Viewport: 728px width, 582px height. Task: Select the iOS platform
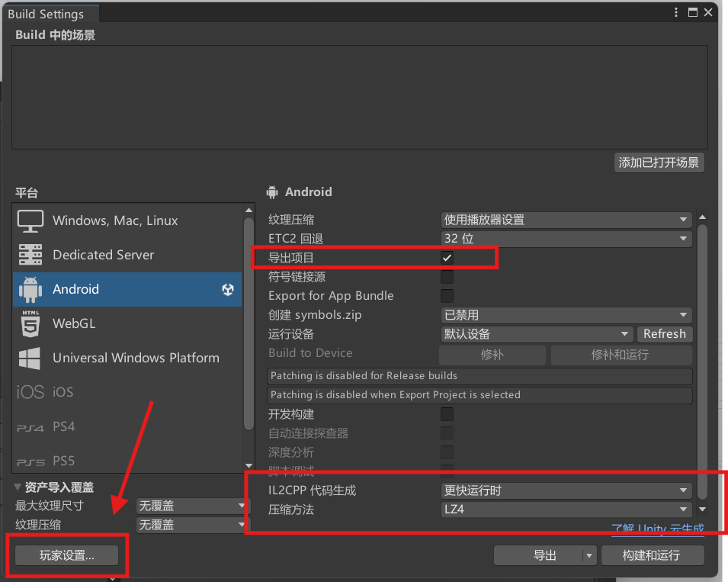point(127,393)
